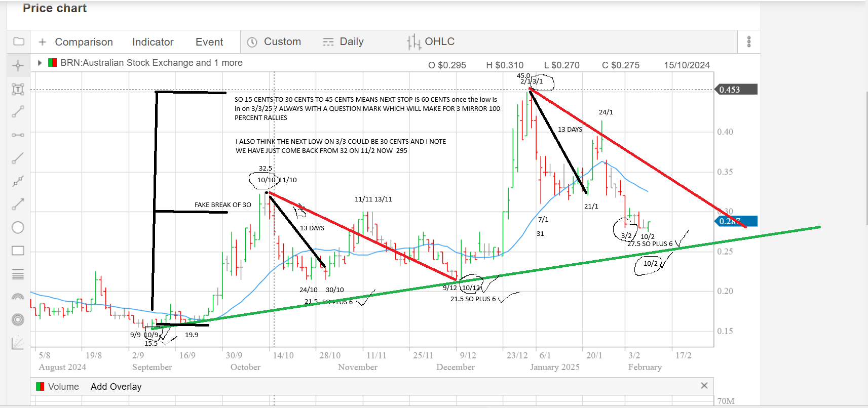The width and height of the screenshot is (868, 408).
Task: Open the folder icon above drawing tools
Action: [x=18, y=42]
